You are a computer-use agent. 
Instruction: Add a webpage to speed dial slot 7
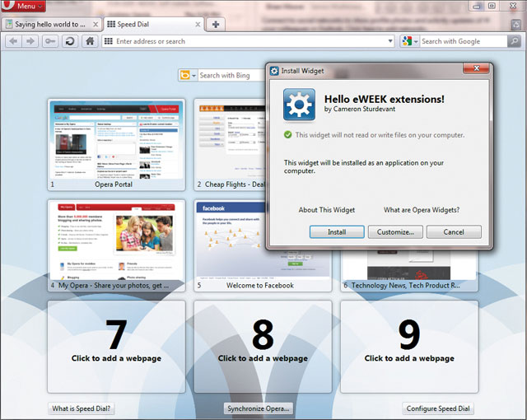(117, 347)
